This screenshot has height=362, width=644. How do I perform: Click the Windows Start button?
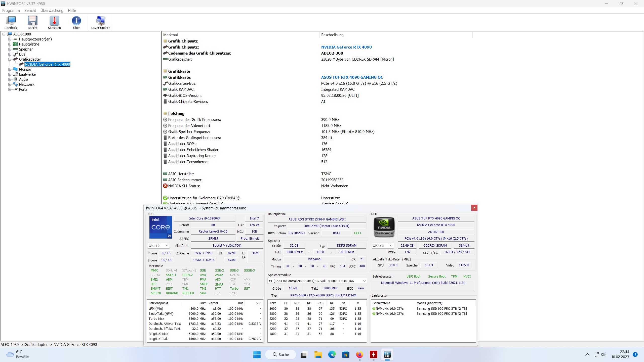257,354
